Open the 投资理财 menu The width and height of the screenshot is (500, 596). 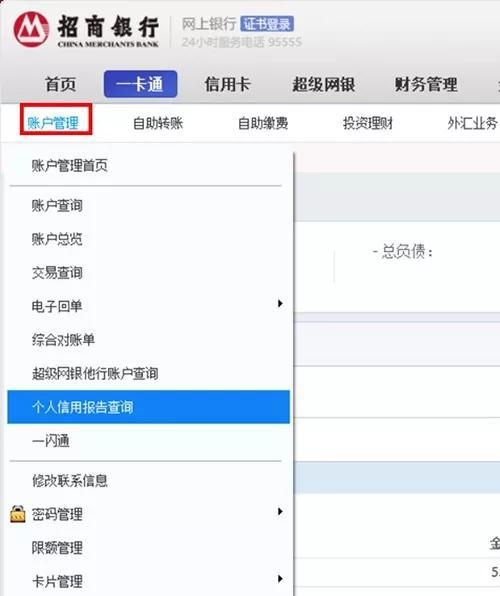click(x=368, y=123)
